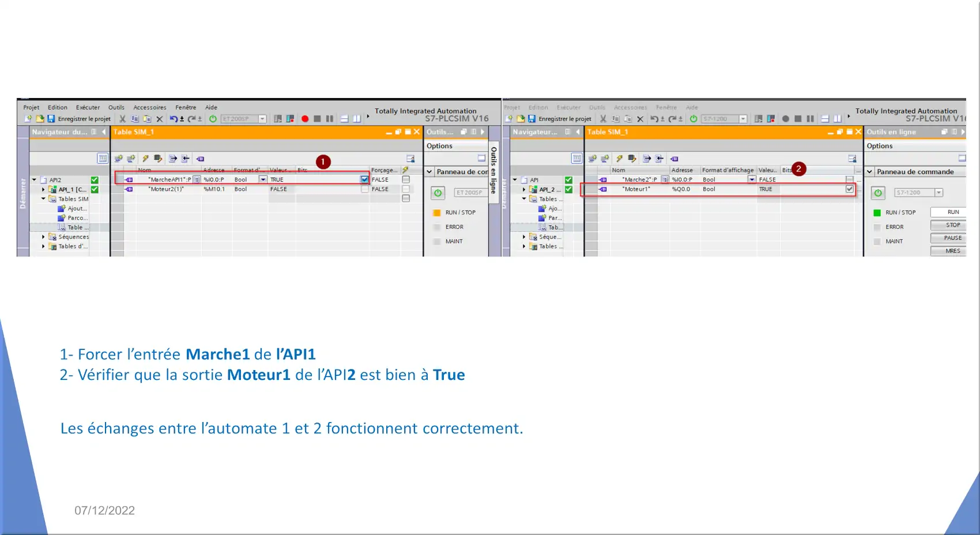This screenshot has width=980, height=535.
Task: Open the ET200SP device dropdown in toolbar
Action: 262,119
